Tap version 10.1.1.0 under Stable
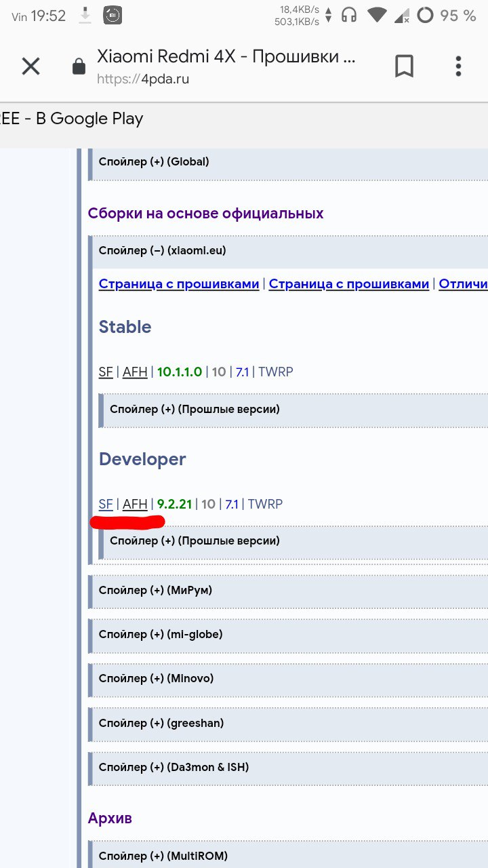The height and width of the screenshot is (868, 488). (x=180, y=372)
